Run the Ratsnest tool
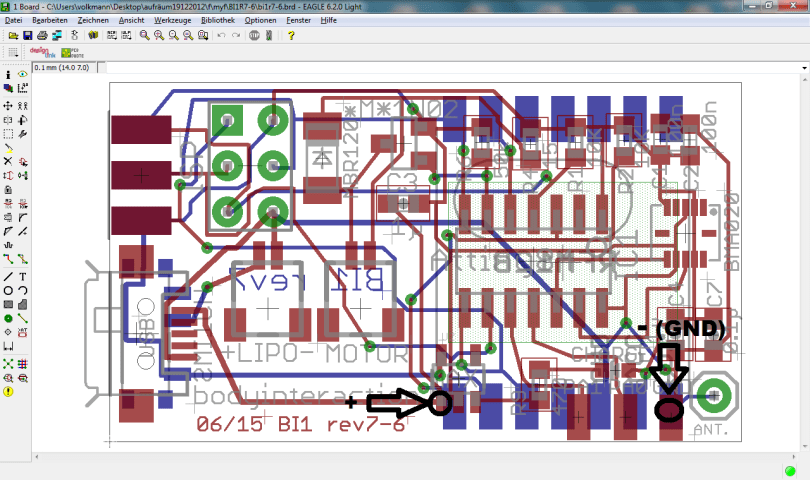 pos(8,363)
